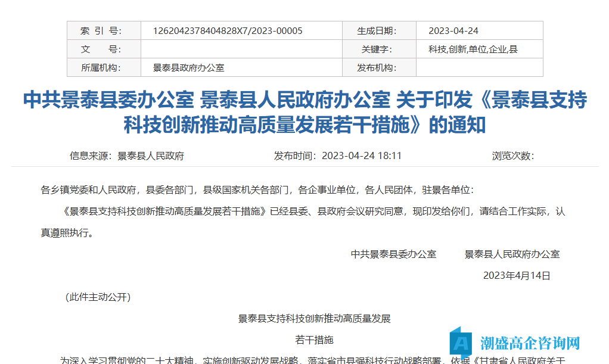Screen dimensions: 609x364
Task: Select the signing date 2023年4月14日
Action: (x=516, y=275)
